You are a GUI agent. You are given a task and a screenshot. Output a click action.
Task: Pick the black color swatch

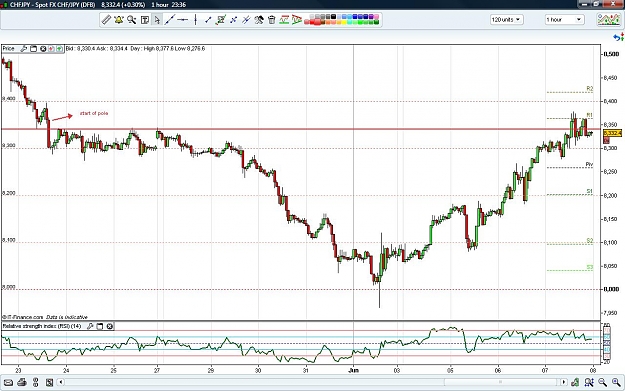click(x=334, y=16)
